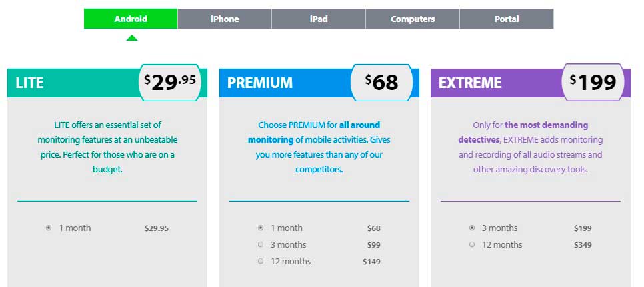
Task: Click the EXTREME $199 price badge
Action: coord(593,83)
